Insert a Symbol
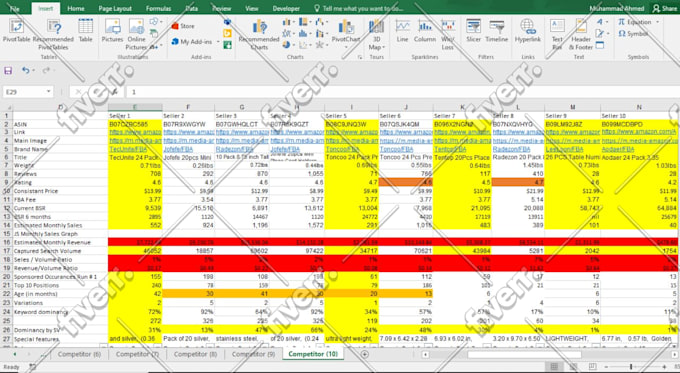680x373 pixels. coord(633,33)
